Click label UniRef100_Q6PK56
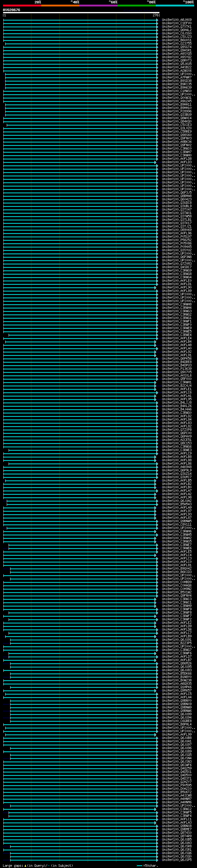The image size is (197, 868). [177, 358]
